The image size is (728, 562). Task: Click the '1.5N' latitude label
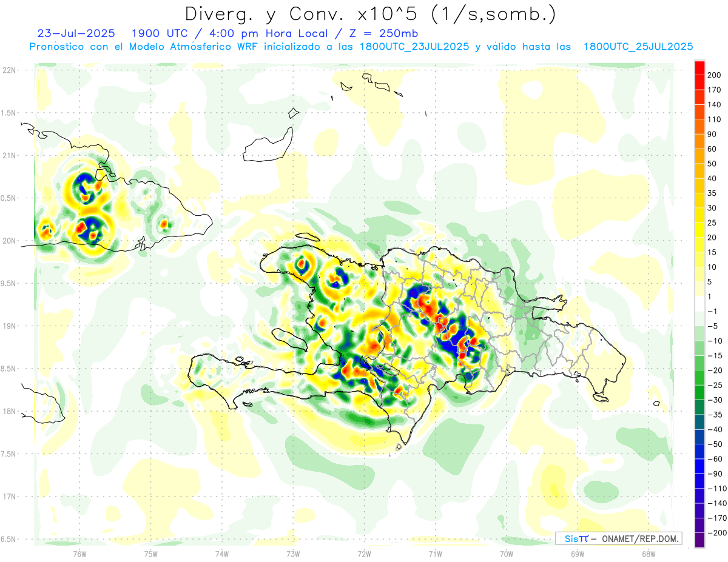[x=9, y=113]
